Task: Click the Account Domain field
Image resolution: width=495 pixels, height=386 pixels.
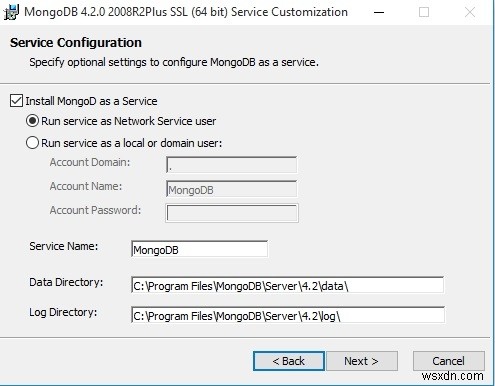Action: pyautogui.click(x=231, y=165)
